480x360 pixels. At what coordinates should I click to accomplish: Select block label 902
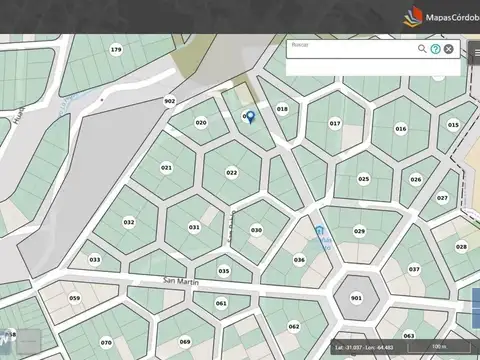coord(169,101)
